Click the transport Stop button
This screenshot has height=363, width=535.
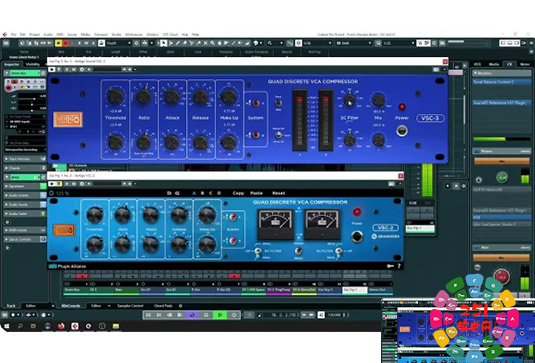[206, 315]
